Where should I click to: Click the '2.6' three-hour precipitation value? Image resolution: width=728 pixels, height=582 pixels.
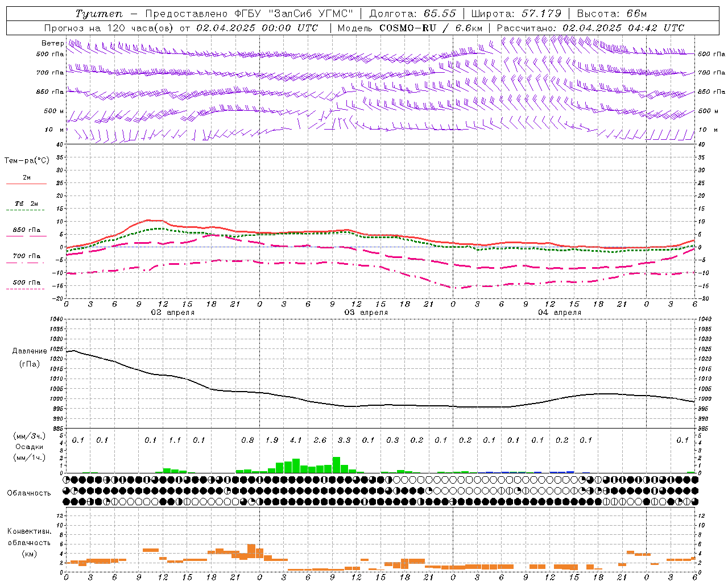(x=320, y=440)
